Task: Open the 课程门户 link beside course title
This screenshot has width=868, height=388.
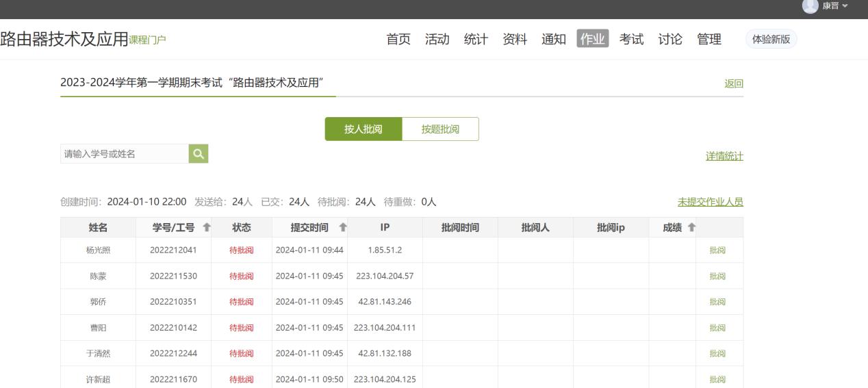Action: click(148, 40)
